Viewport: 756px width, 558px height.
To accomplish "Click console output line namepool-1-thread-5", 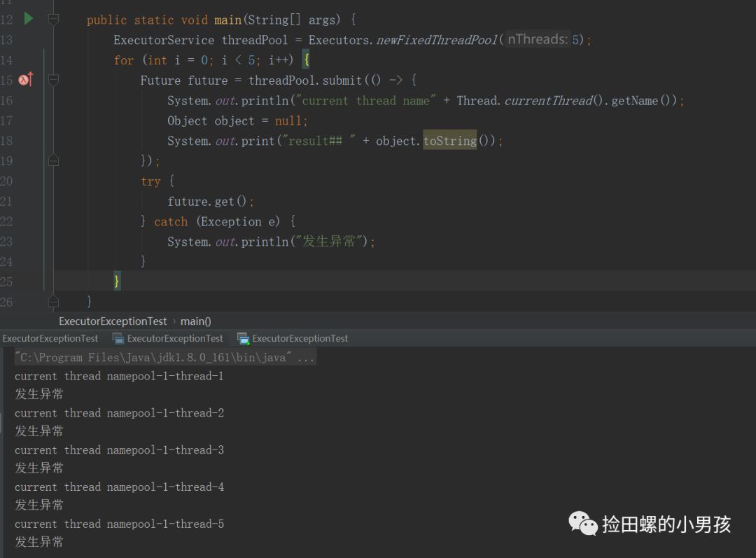I will (x=119, y=524).
